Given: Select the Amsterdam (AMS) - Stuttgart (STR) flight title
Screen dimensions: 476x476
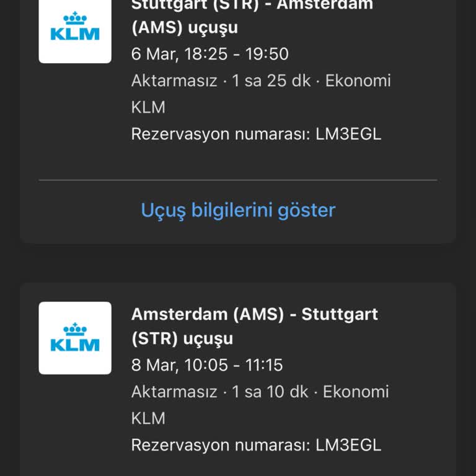Looking at the screenshot, I should 254,326.
